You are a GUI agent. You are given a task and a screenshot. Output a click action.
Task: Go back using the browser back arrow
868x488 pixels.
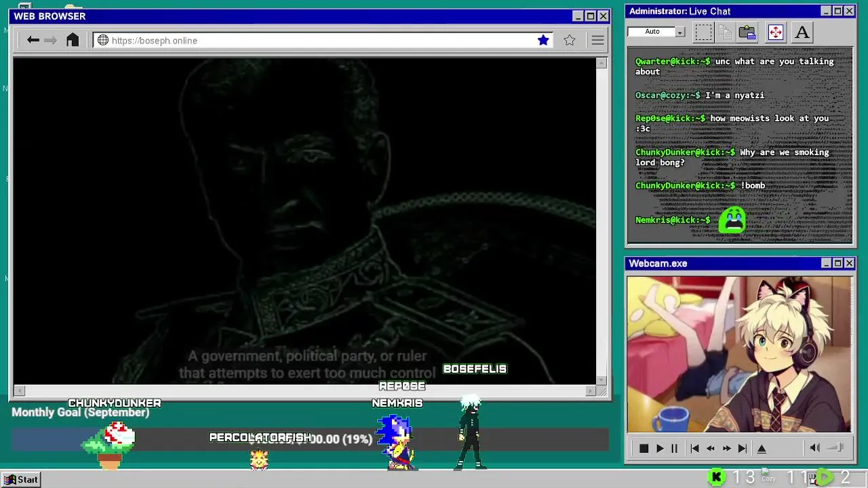coord(33,40)
